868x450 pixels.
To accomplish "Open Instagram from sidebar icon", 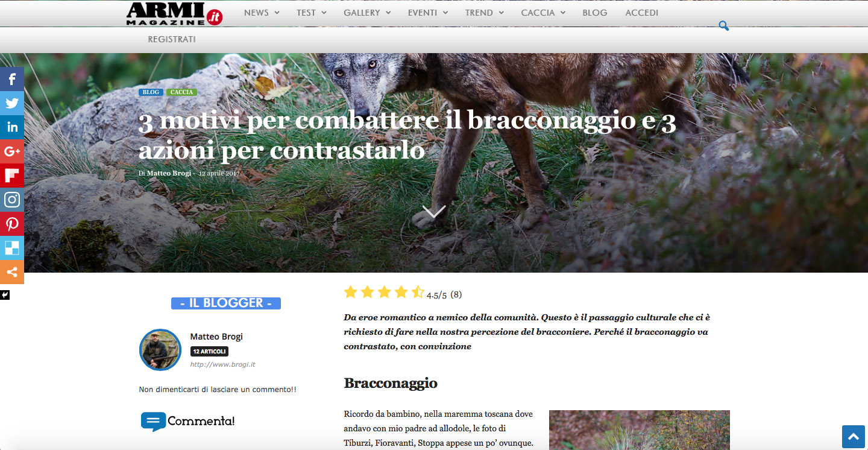I will click(12, 200).
